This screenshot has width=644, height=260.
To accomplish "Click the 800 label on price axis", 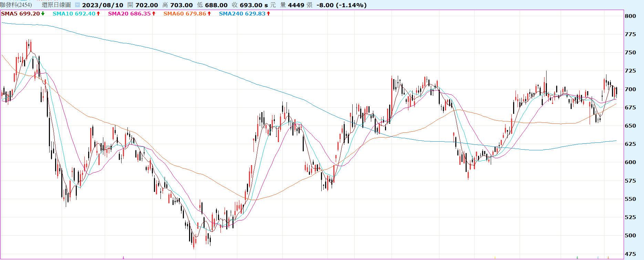I will [x=630, y=16].
